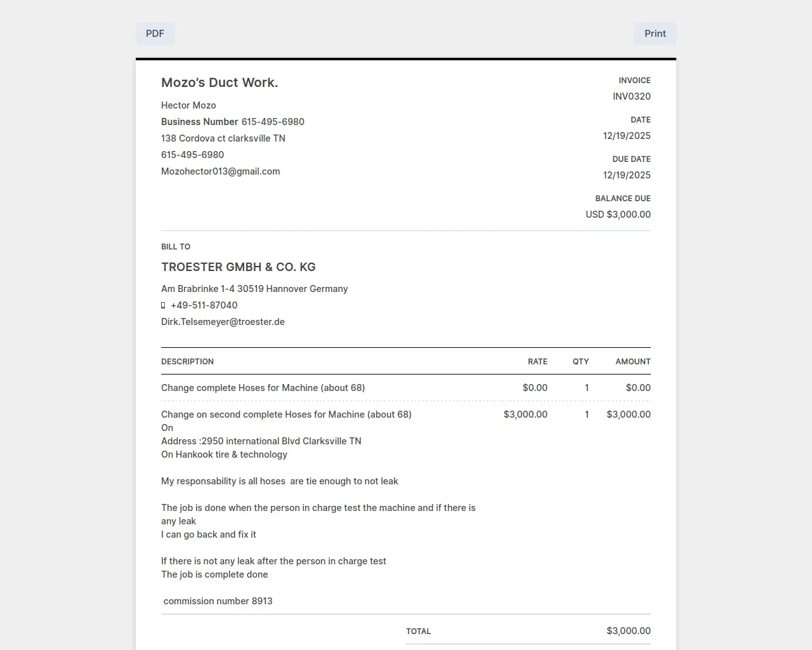Click the balance due USD $3,000.00
Viewport: 812px width, 650px height.
(x=618, y=215)
